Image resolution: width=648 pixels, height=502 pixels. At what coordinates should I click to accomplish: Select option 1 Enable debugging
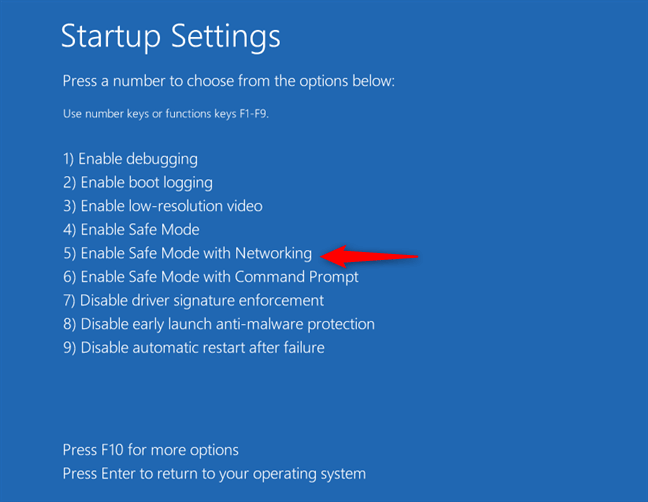pos(130,159)
